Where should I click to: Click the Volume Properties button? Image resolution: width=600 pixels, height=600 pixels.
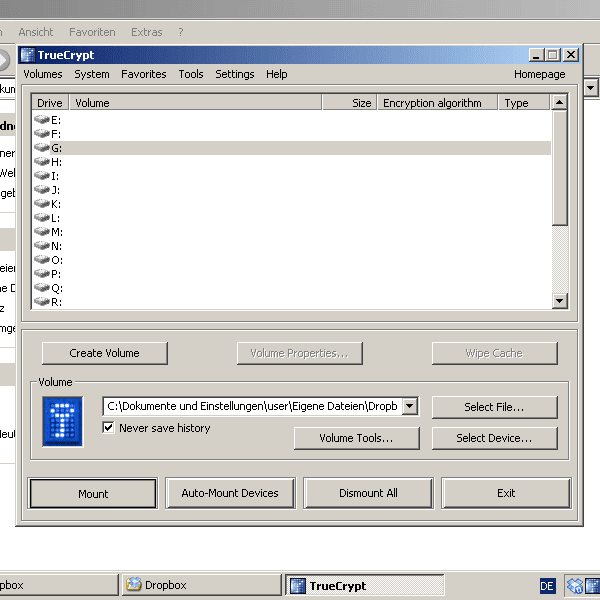(x=300, y=353)
